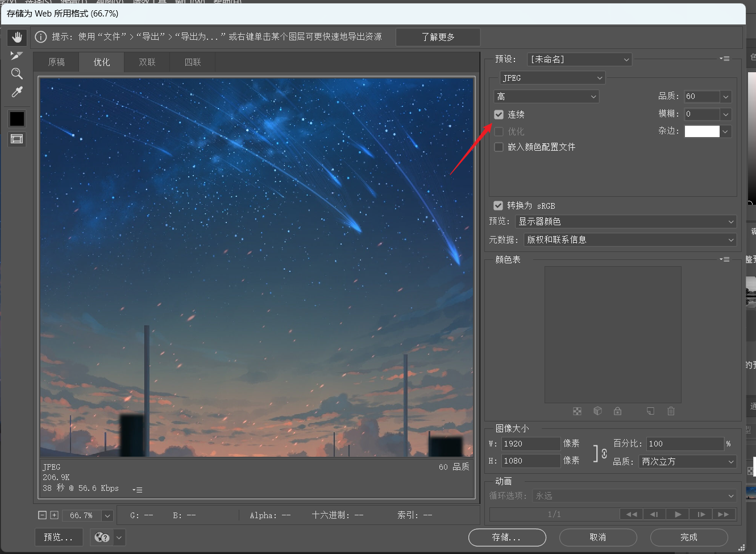
Task: Enable 嵌入颜色配置文件 checkbox
Action: coord(499,147)
